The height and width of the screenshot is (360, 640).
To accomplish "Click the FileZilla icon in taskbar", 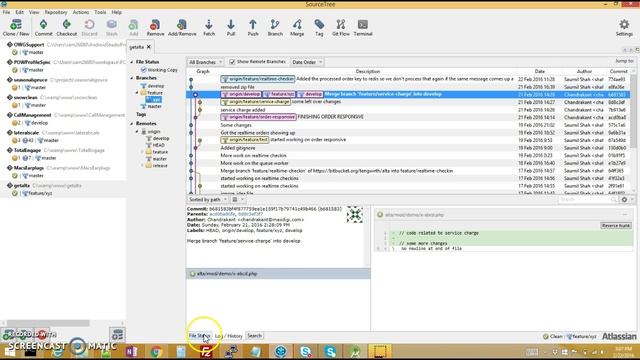I will [206, 351].
